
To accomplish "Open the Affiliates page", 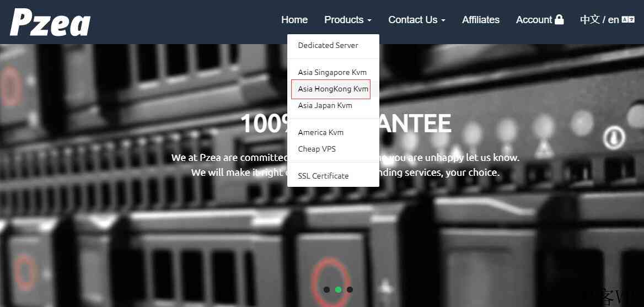I will (480, 20).
